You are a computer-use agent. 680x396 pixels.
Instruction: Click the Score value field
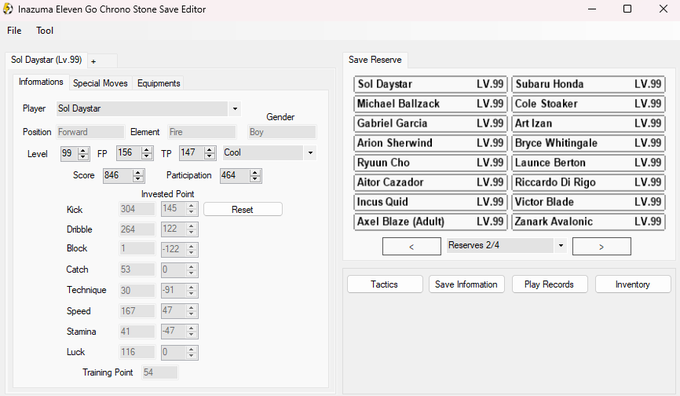tap(117, 176)
